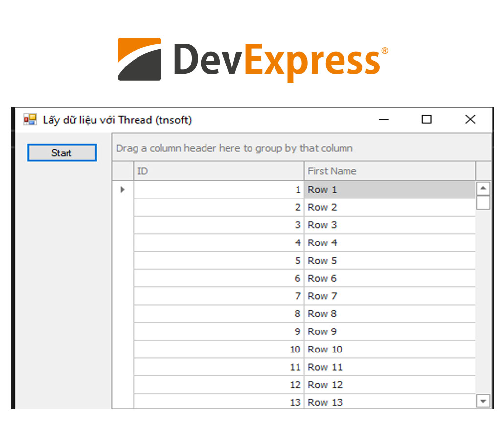The height and width of the screenshot is (440, 504).
Task: Click the ID cell with value 12
Action: [x=219, y=385]
